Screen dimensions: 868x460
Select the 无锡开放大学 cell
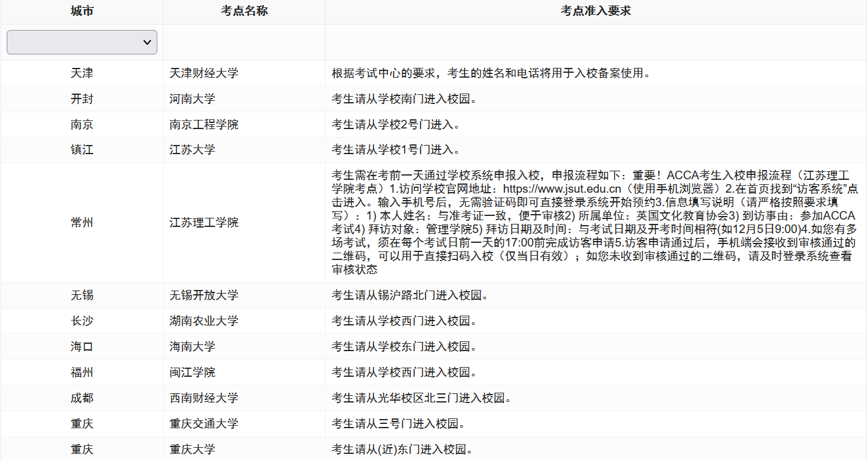[244, 296]
